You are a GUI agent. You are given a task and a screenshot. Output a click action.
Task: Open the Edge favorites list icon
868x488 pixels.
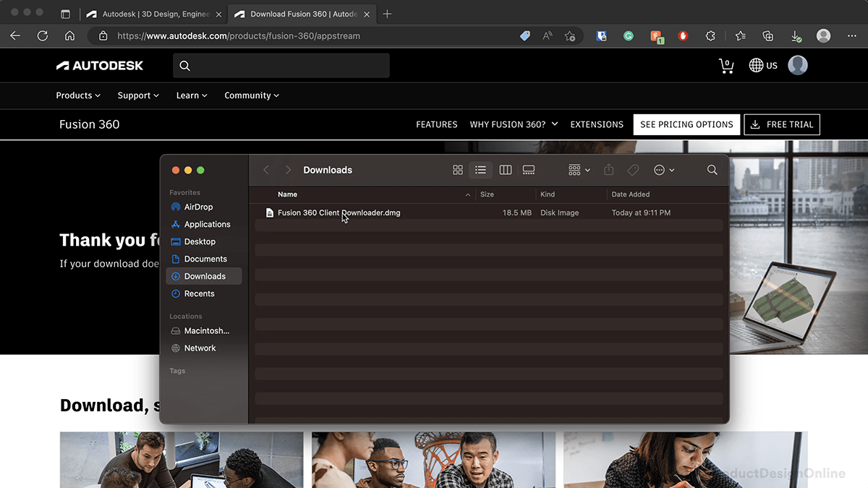coord(741,35)
